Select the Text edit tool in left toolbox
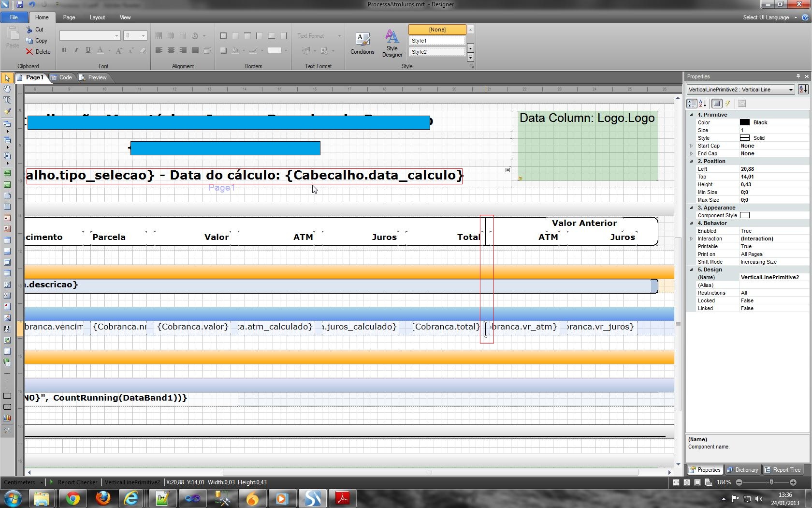 coord(7,100)
